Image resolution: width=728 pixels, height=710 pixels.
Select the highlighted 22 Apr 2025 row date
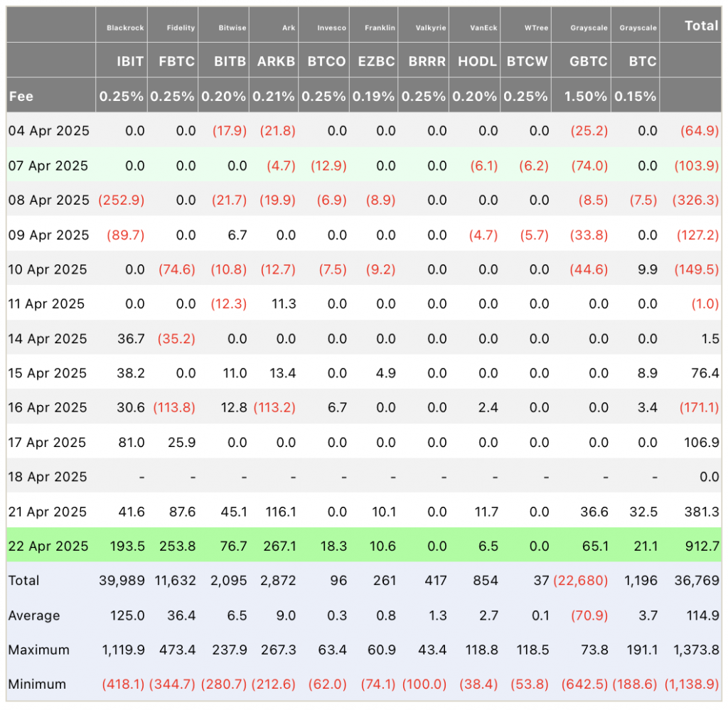[x=48, y=546]
